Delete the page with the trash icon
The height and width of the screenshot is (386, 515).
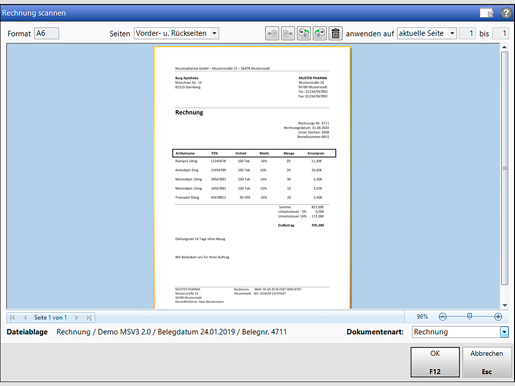click(335, 33)
